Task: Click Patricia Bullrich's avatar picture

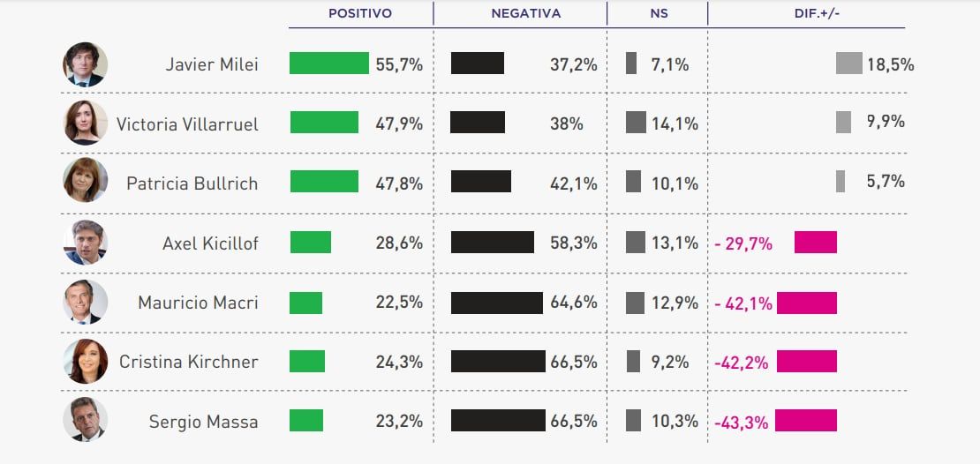Action: (86, 181)
